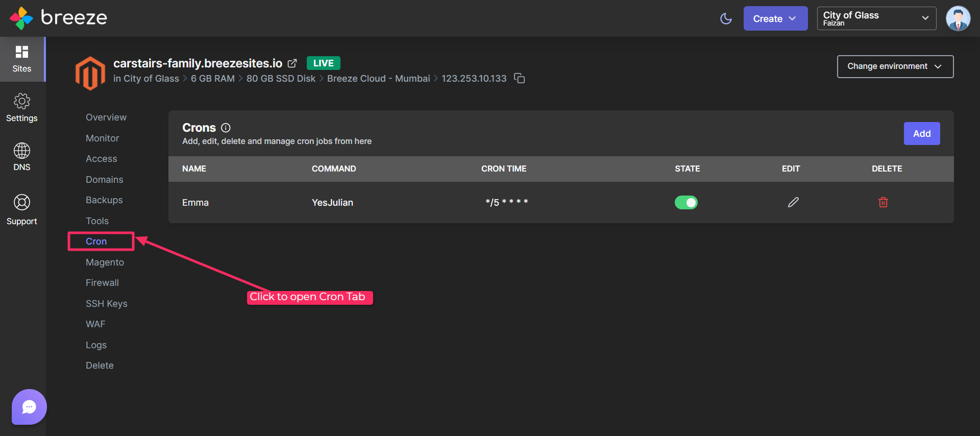Click the STATE column header
The image size is (980, 436).
pos(688,168)
